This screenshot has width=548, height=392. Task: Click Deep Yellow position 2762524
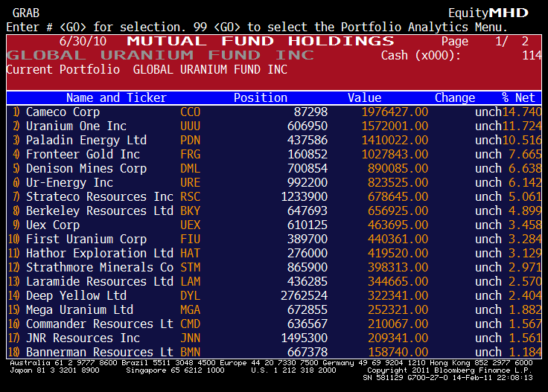point(304,295)
